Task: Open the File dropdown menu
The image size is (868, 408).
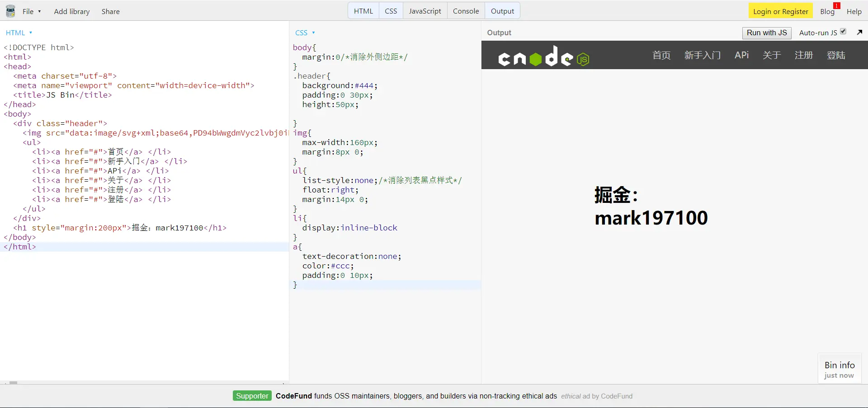Action: coord(32,11)
